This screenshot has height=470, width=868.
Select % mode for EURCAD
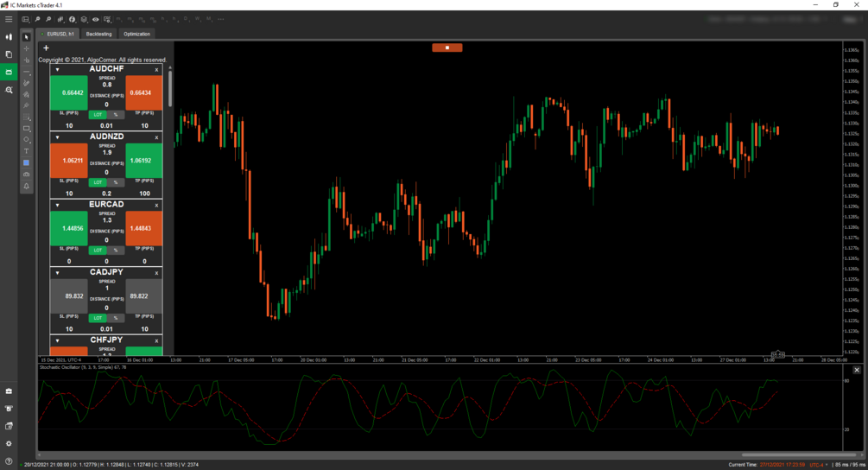pos(116,251)
